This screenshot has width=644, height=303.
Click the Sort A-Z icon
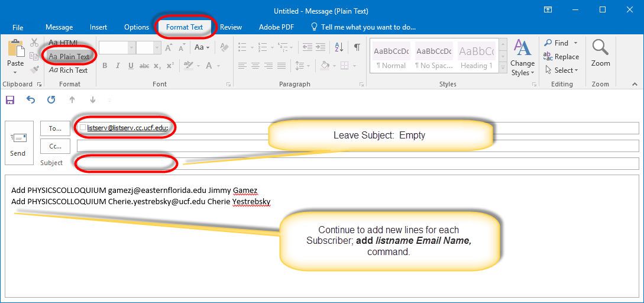tap(339, 47)
